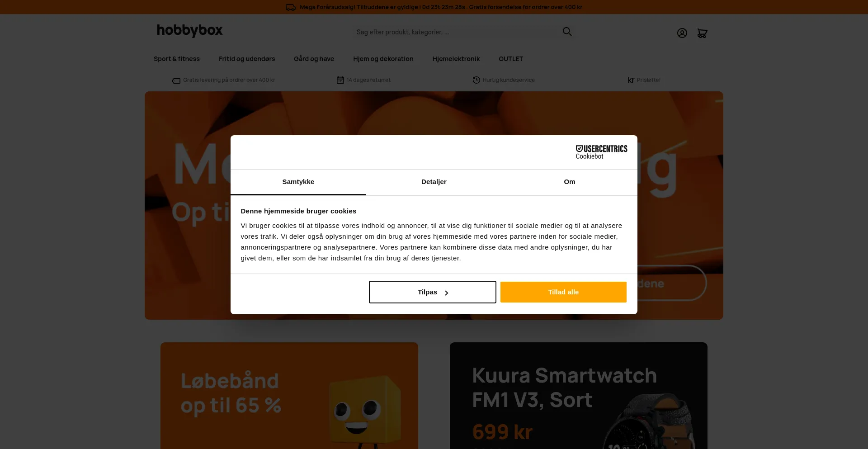
Task: Open the shopping cart icon
Action: point(702,33)
